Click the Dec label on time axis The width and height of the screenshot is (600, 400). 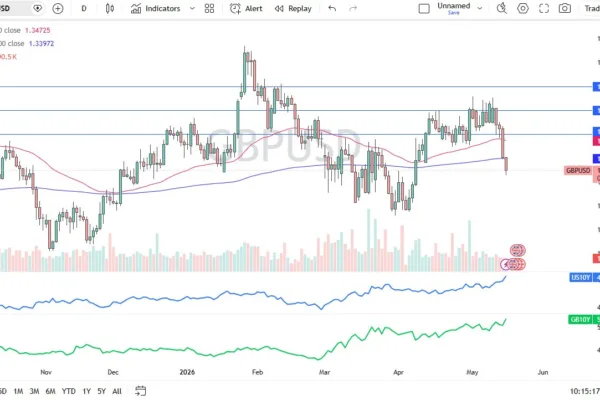coord(113,372)
